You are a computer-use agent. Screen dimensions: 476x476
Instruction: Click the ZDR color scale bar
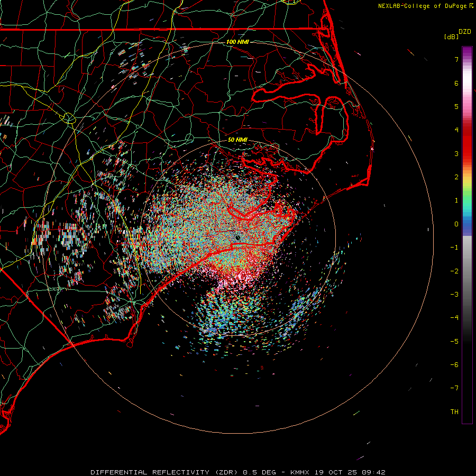tap(467, 235)
